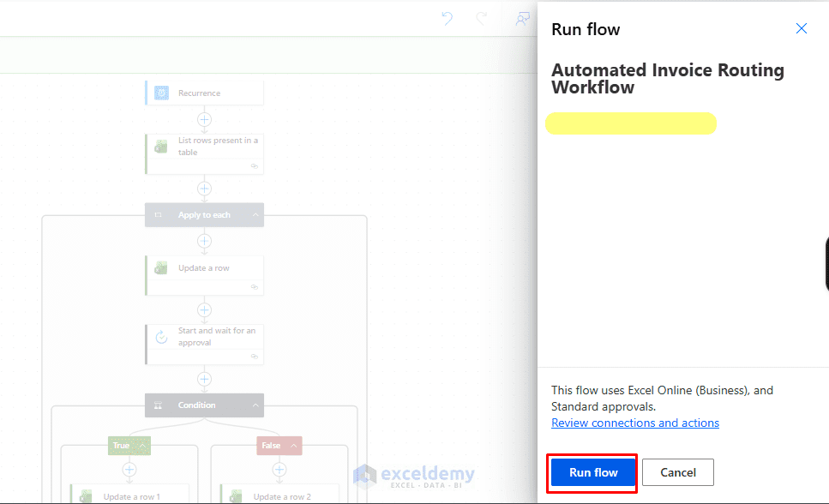Screen dimensions: 829x504
Task: Click link icon on List rows step
Action: 255,166
